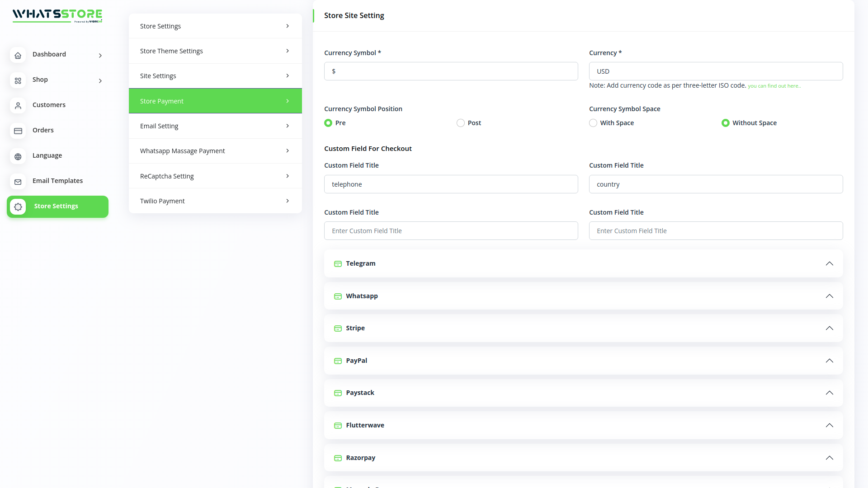Collapse the Stripe section chevron
Viewport: 868px width, 488px height.
point(829,328)
